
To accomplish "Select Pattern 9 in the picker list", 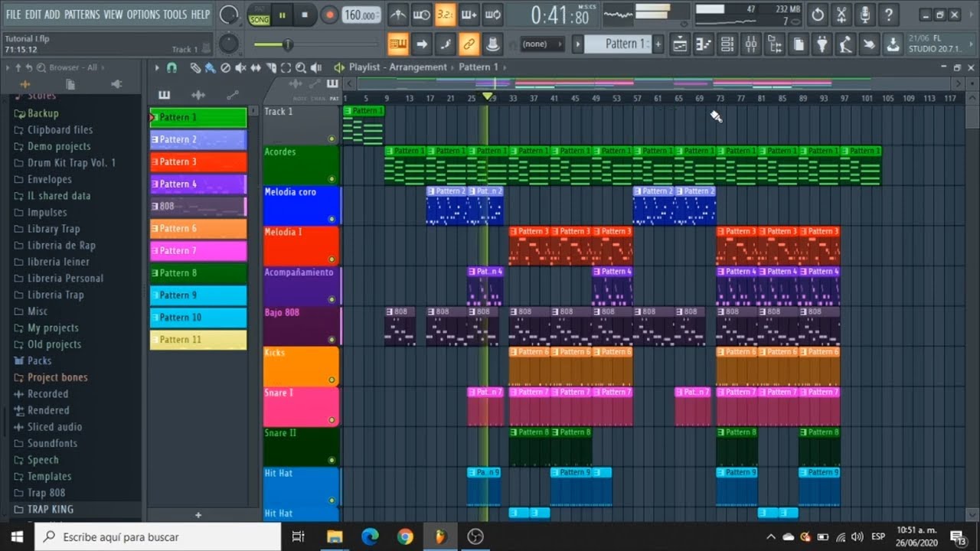I will click(198, 295).
